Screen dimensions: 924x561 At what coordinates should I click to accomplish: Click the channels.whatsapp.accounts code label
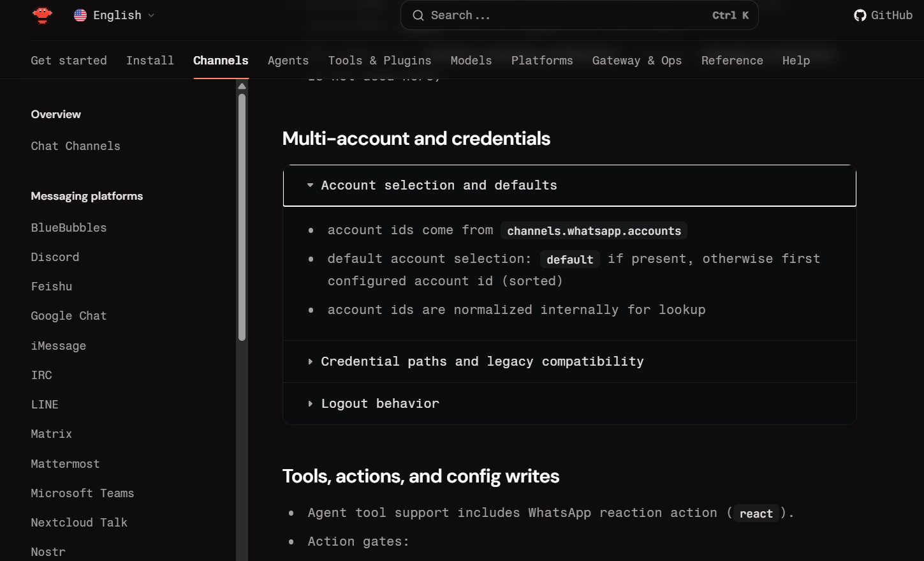click(594, 231)
